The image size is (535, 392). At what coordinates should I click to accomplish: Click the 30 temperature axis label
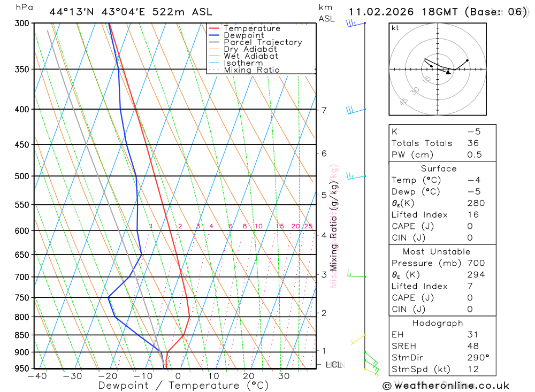point(284,376)
